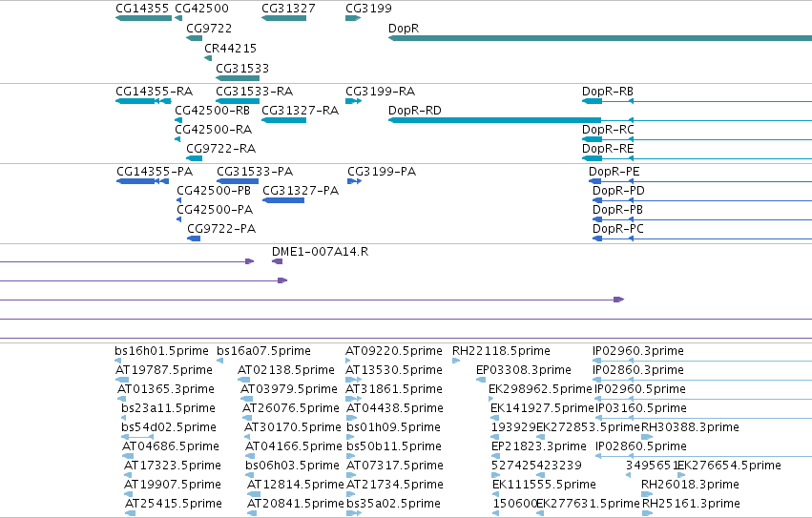Click protein CG3199-PA

click(x=354, y=181)
